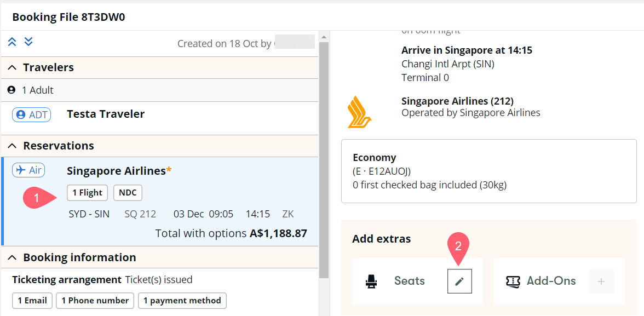Viewport: 644px width, 316px height.
Task: Open the 1 Email chip
Action: [x=32, y=301]
